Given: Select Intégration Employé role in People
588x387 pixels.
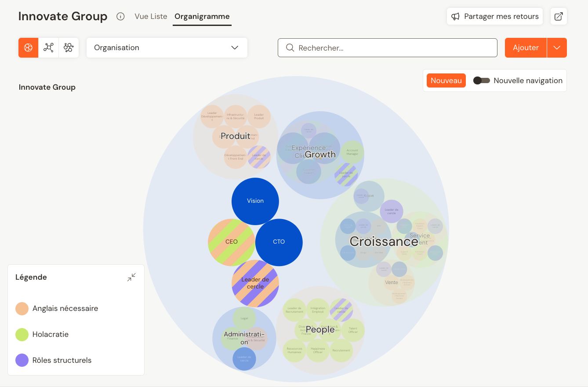Looking at the screenshot, I should click(x=318, y=310).
